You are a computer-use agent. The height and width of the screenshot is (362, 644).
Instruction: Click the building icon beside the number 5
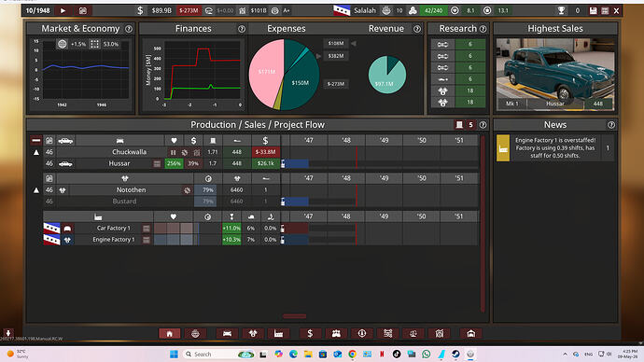tap(459, 125)
